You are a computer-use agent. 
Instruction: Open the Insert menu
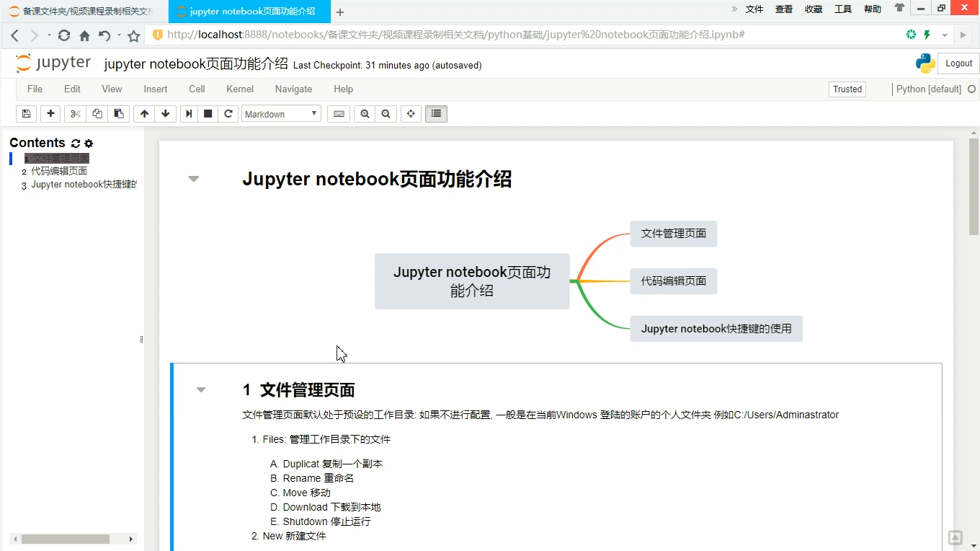(155, 89)
